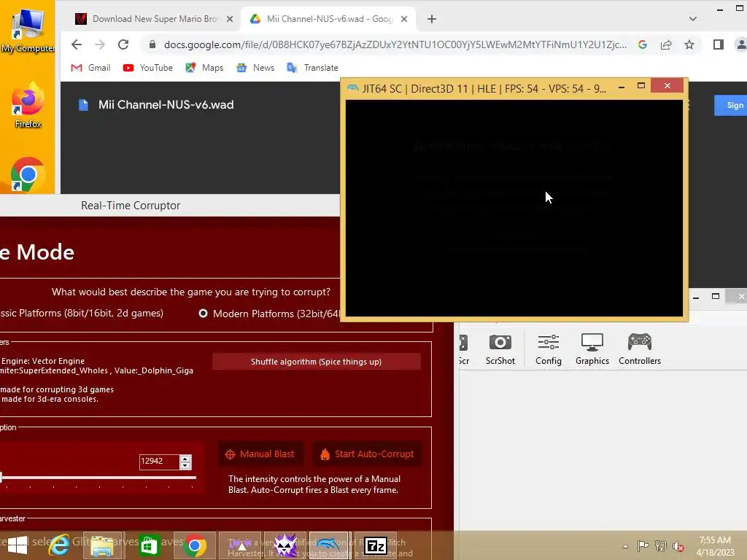
Task: Click the Manual Blast button
Action: (x=260, y=454)
